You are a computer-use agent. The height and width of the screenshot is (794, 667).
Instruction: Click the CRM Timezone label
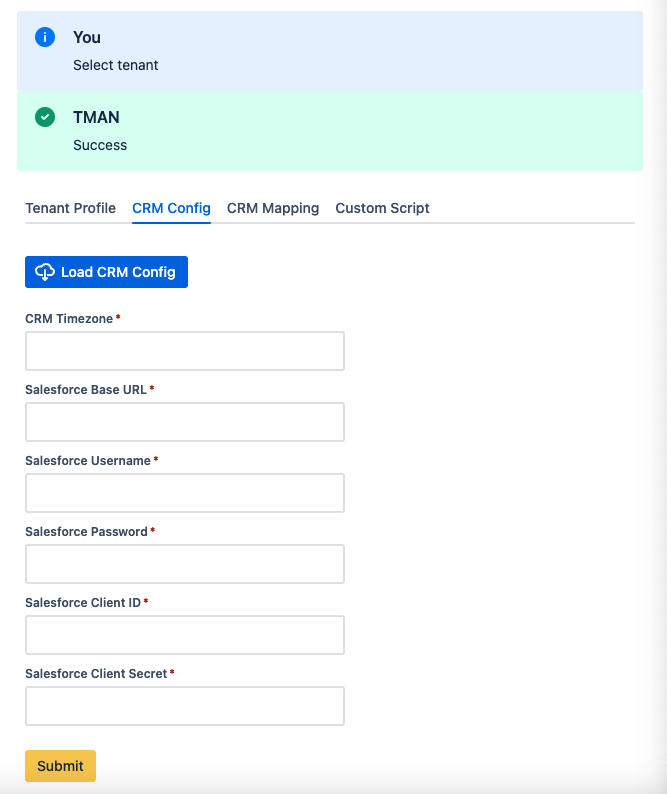coord(69,319)
